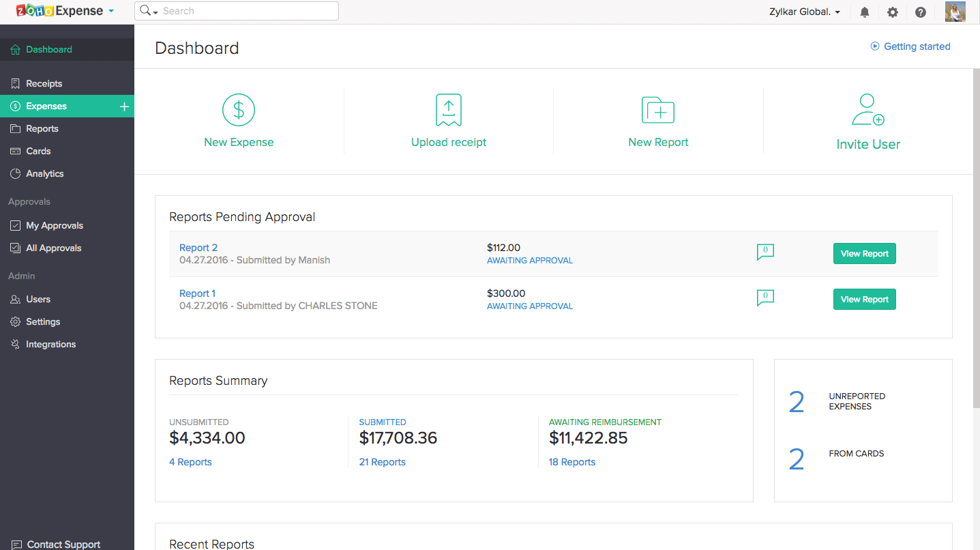Open the Zoho Expense app switcher arrow

click(111, 11)
